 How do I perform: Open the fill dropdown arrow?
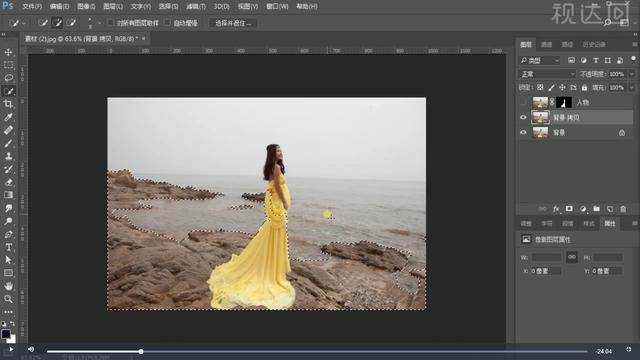click(632, 87)
